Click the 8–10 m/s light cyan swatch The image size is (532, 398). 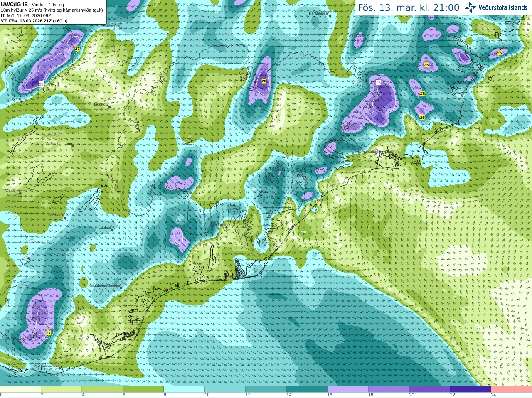(184, 389)
